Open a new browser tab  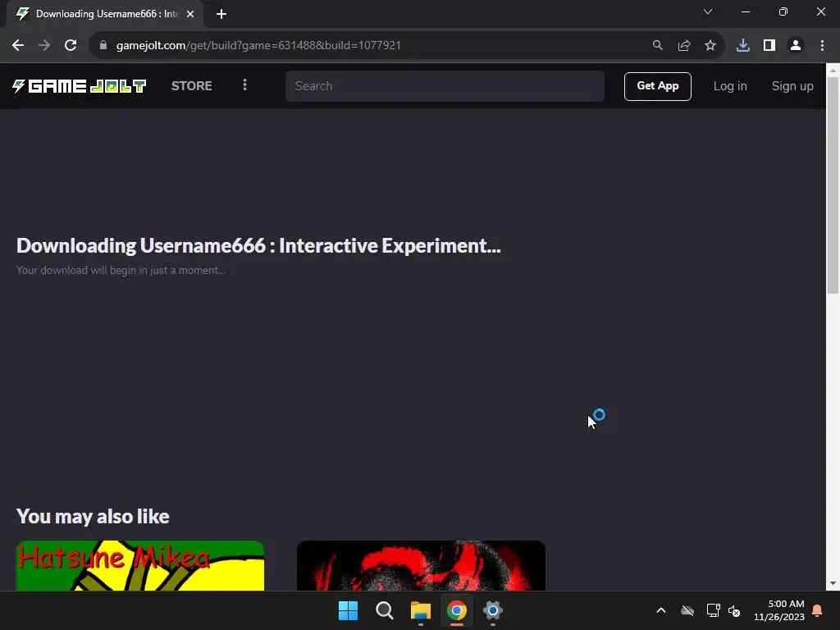click(221, 14)
